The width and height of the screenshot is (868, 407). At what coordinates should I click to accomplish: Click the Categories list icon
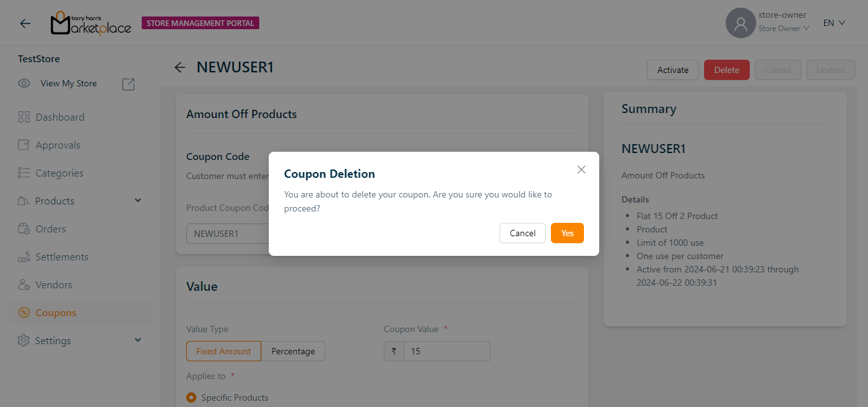pos(24,173)
